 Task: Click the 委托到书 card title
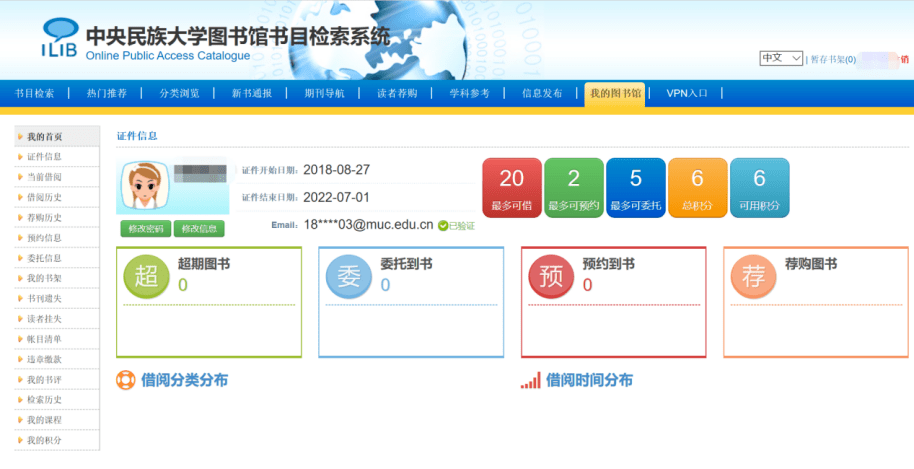406,264
